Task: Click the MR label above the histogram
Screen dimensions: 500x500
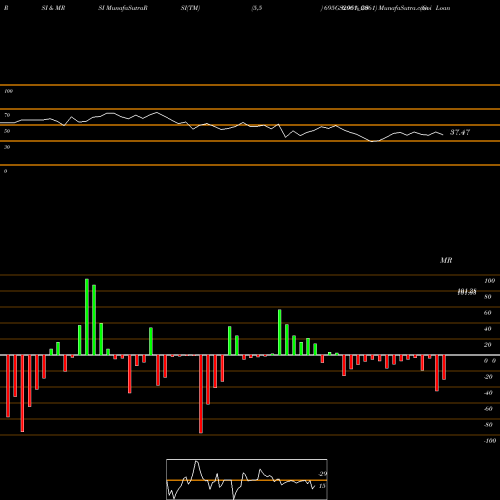Action: (446, 260)
